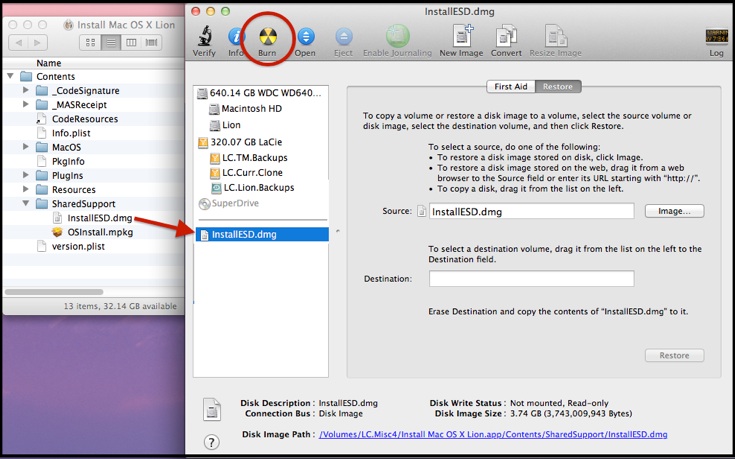
Task: Expand the MacOS folder
Action: point(26,147)
